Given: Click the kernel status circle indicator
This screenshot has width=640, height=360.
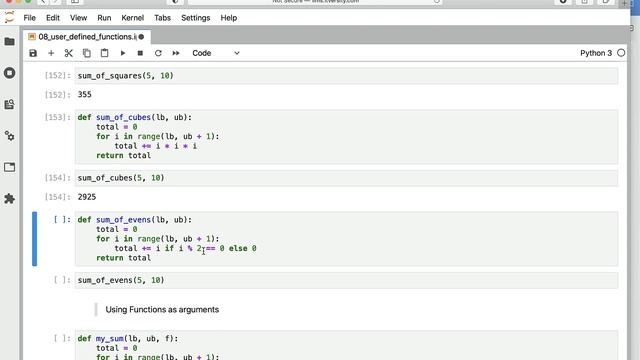Looking at the screenshot, I should (621, 53).
